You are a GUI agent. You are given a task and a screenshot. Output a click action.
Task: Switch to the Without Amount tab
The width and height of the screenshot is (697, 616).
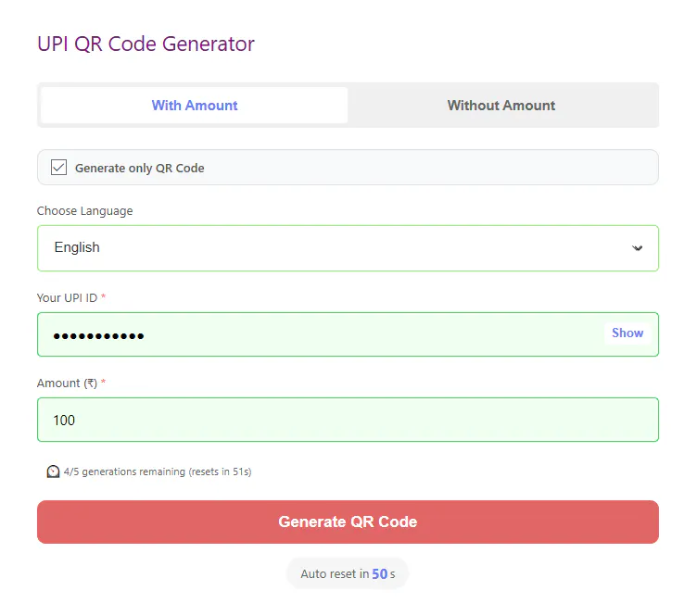501,106
